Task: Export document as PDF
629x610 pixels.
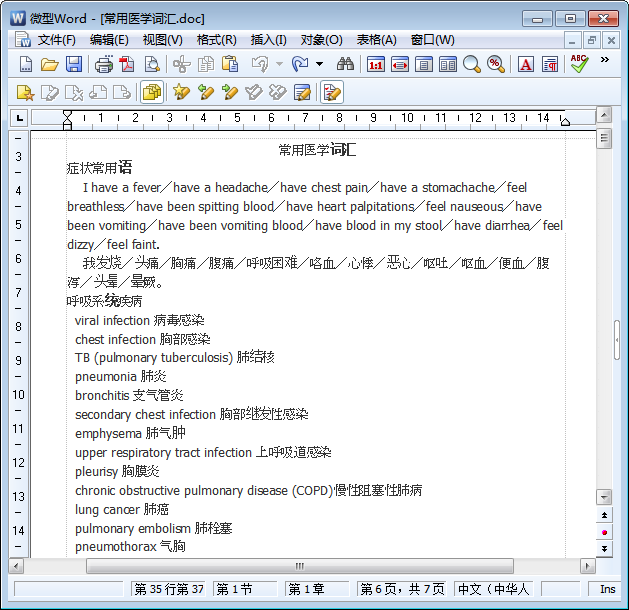Action: coord(128,64)
